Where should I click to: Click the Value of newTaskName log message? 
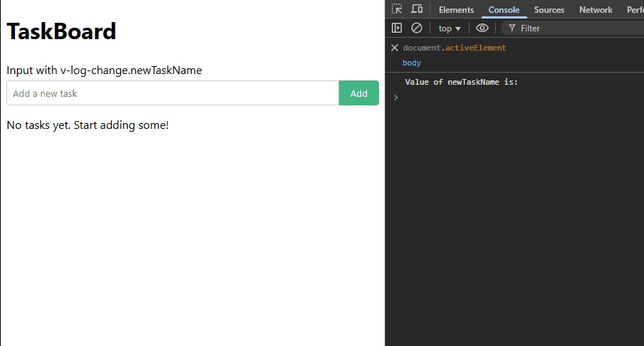coord(461,82)
